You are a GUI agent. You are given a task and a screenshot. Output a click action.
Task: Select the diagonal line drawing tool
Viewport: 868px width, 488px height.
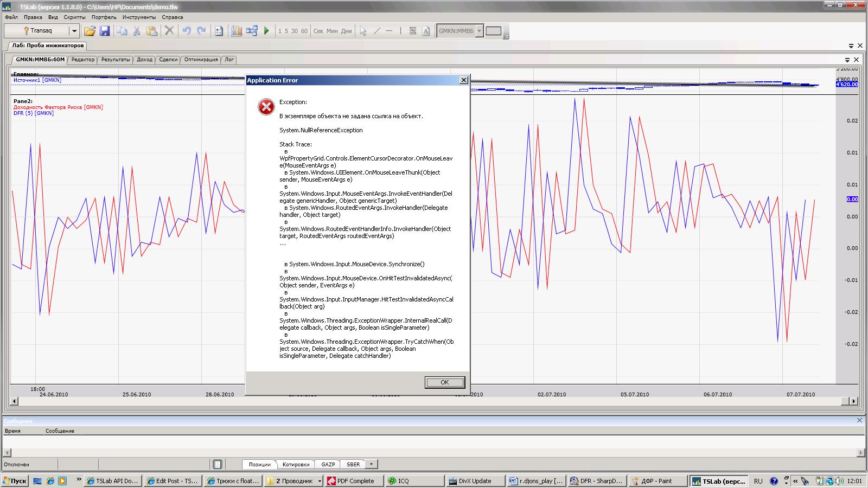377,31
